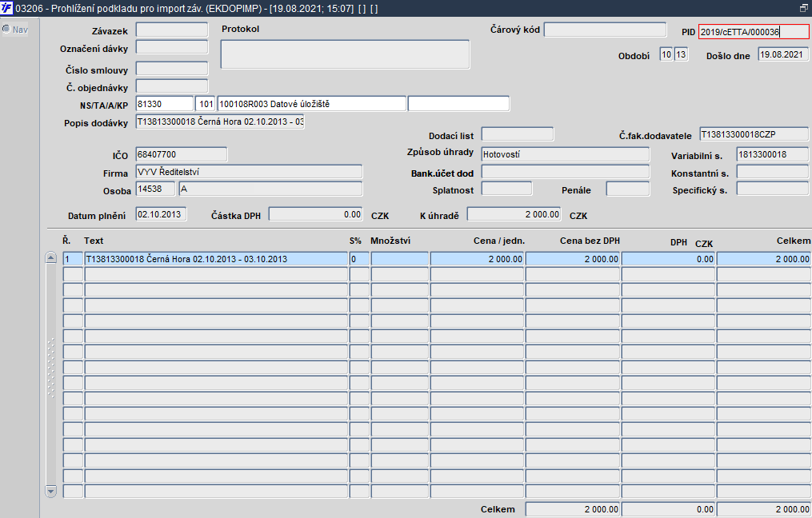This screenshot has width=812, height=518.
Task: Click the Způsob úhrady field Hotovostí
Action: click(565, 154)
